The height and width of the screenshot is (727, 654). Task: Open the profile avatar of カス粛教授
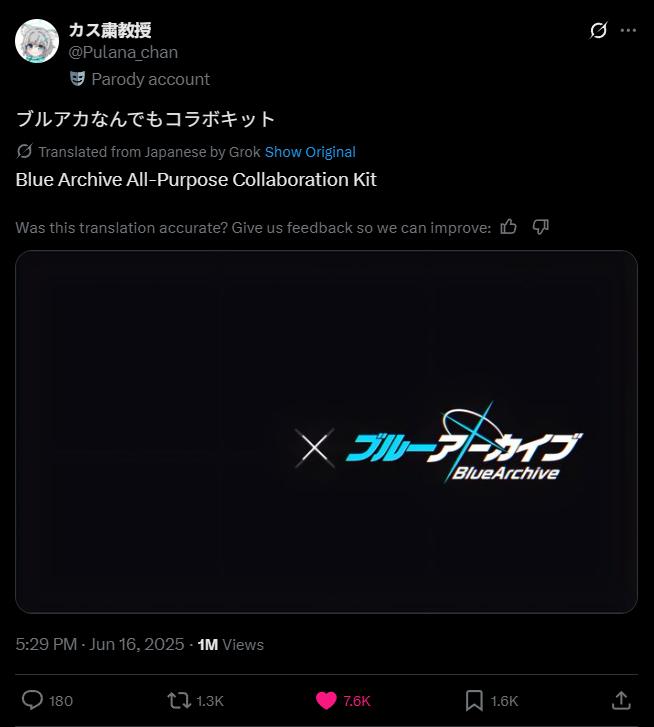point(37,41)
